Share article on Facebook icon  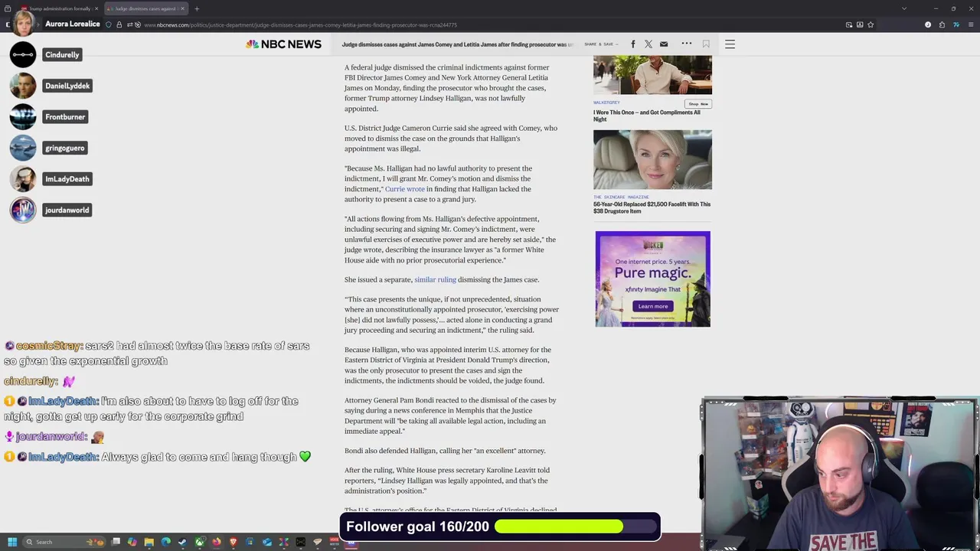(633, 44)
